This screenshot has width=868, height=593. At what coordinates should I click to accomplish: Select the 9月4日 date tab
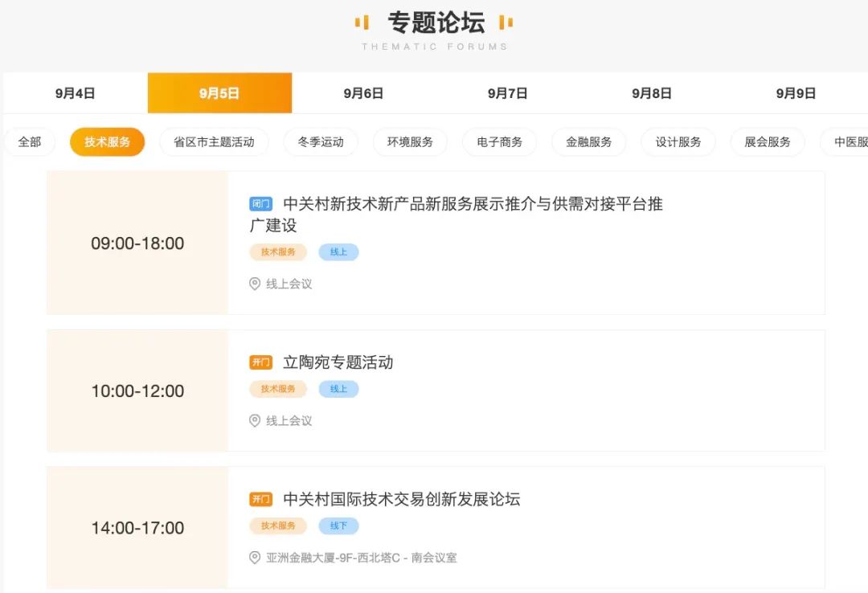(76, 93)
